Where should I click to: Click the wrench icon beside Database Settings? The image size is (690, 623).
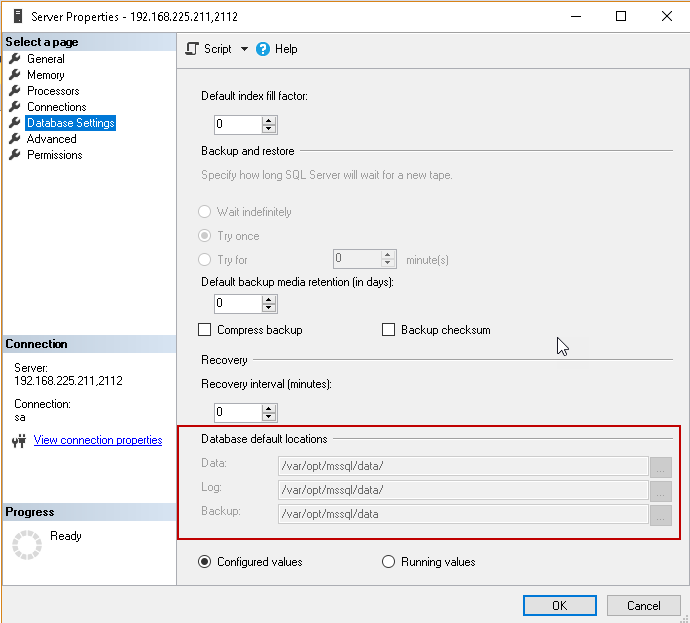pos(15,123)
